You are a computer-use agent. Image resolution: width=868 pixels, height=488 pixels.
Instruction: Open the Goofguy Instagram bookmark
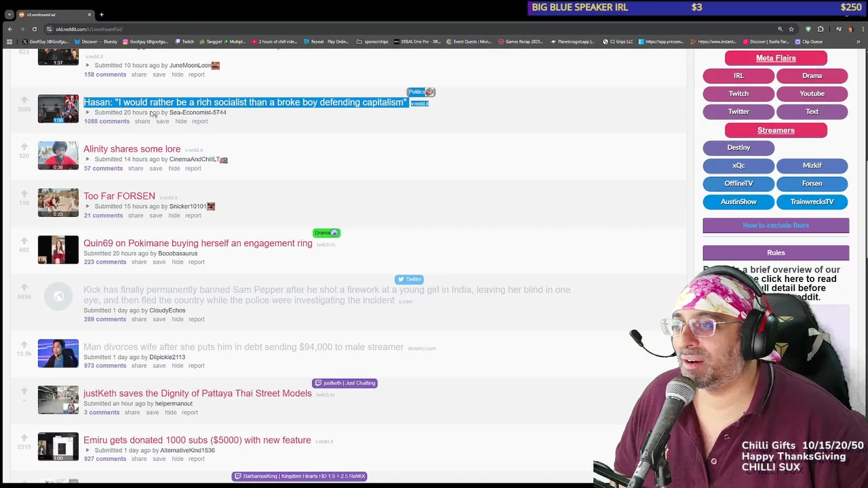point(145,41)
